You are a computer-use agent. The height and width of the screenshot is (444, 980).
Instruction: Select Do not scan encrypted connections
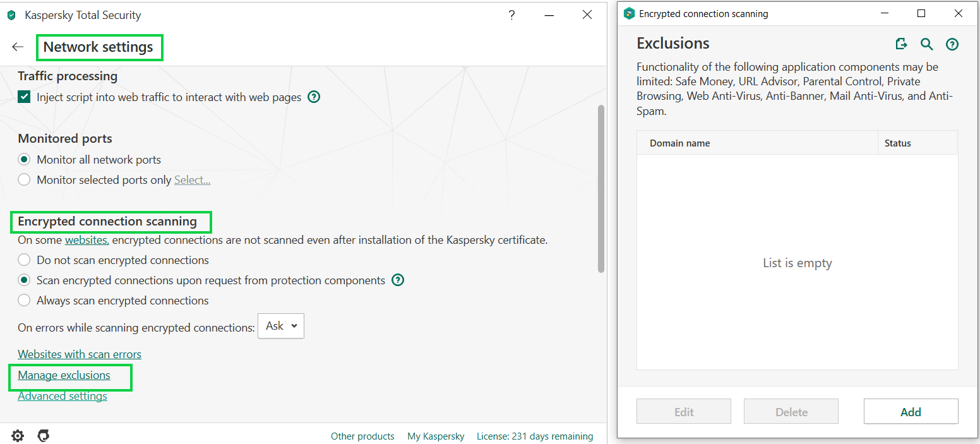click(x=24, y=260)
